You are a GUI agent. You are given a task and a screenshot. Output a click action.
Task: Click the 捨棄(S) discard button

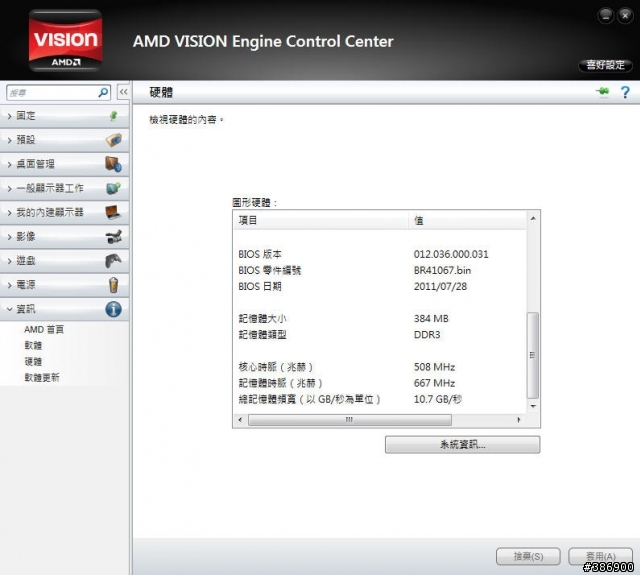[x=528, y=556]
